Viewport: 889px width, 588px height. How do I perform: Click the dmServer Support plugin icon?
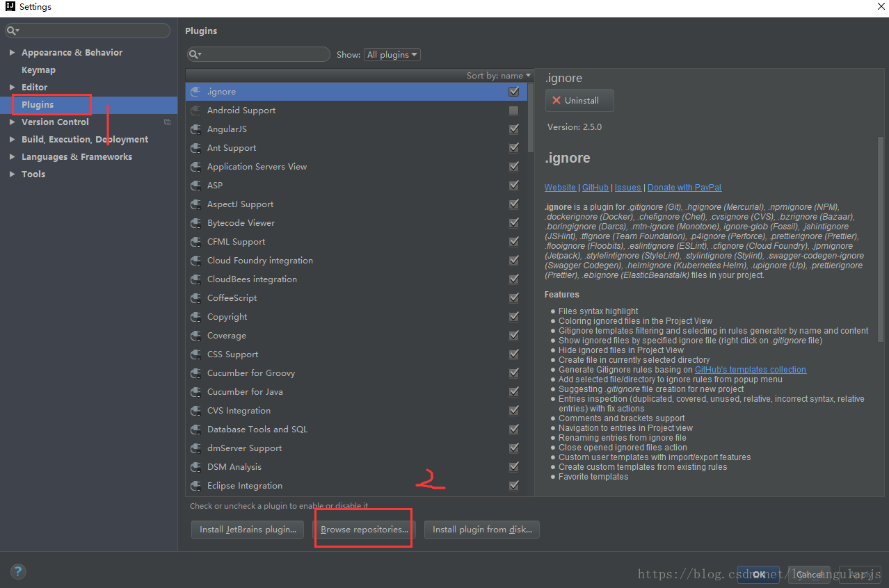pos(196,448)
